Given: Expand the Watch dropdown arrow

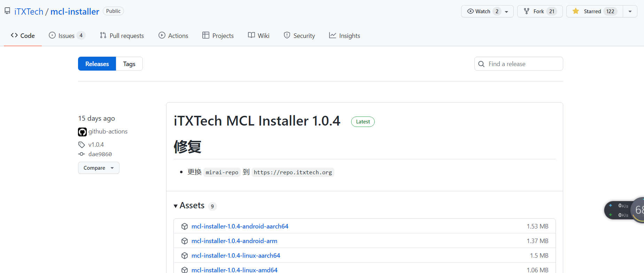Looking at the screenshot, I should 506,11.
